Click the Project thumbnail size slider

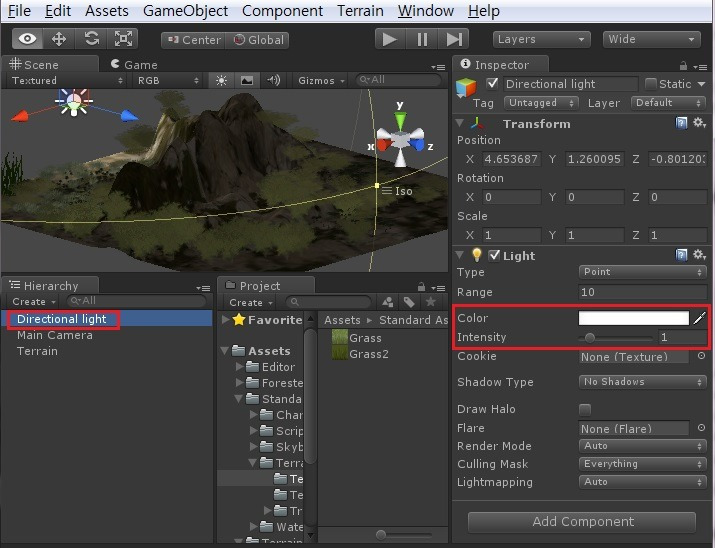(381, 534)
